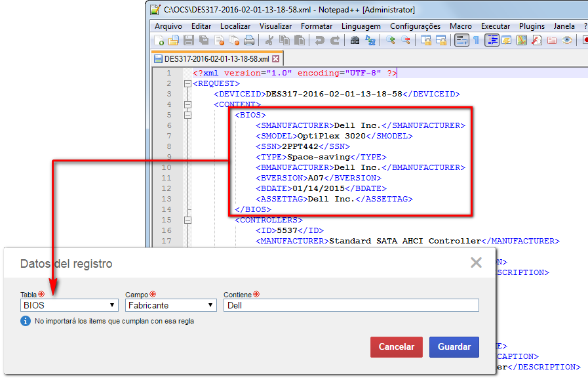Click the Zoom In magnifier icon
The width and height of the screenshot is (588, 378).
click(391, 40)
